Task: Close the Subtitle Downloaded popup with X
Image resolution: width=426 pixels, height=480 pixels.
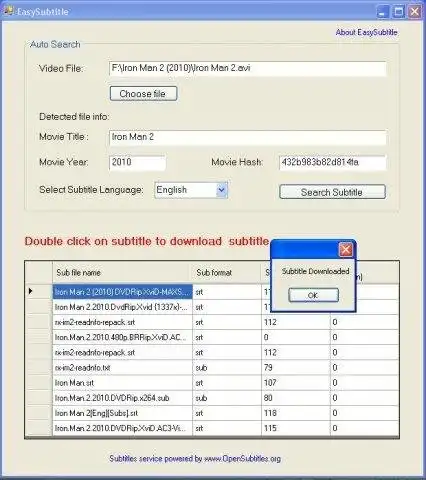Action: (346, 249)
